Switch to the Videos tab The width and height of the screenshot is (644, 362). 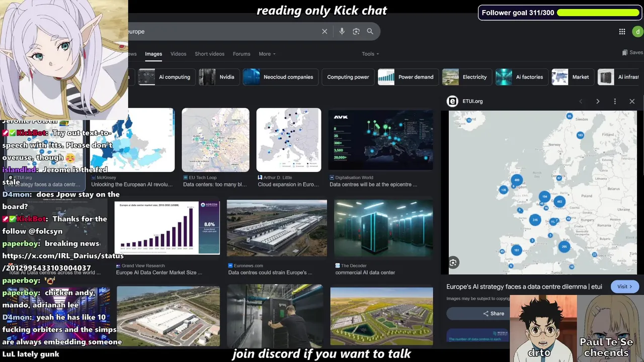pos(178,54)
